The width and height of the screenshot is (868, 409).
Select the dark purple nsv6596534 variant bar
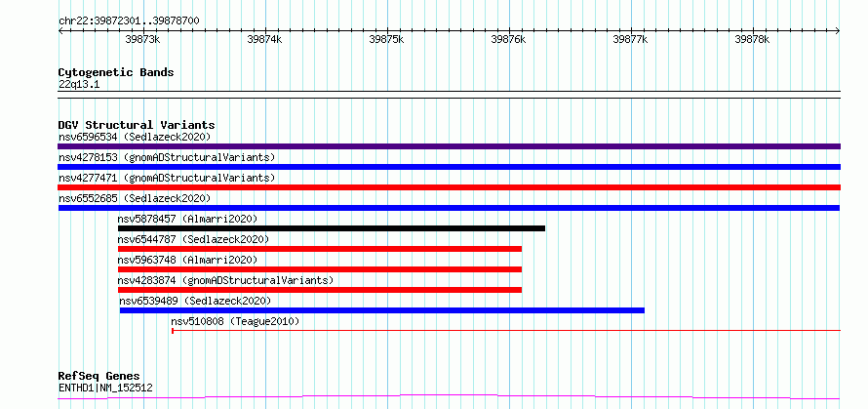(x=449, y=146)
